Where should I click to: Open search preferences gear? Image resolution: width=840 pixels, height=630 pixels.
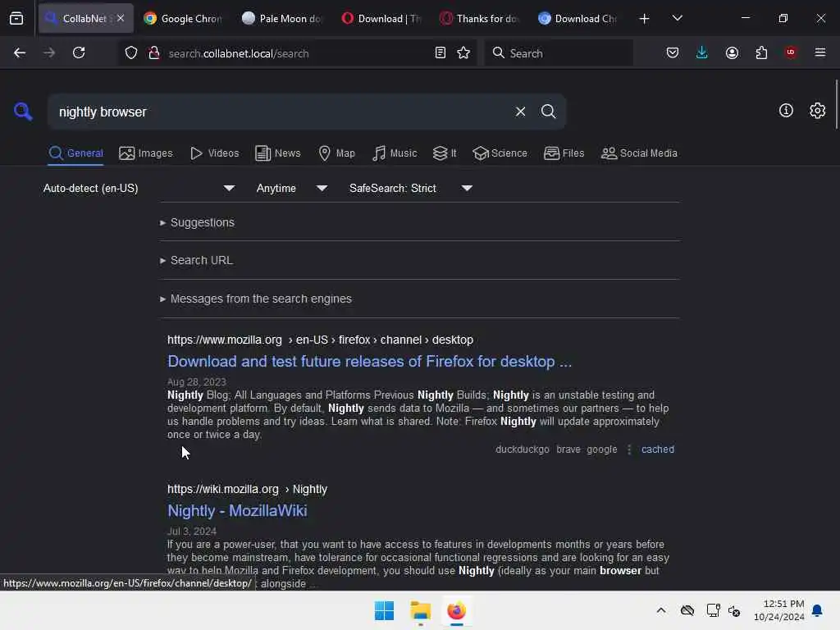817,111
